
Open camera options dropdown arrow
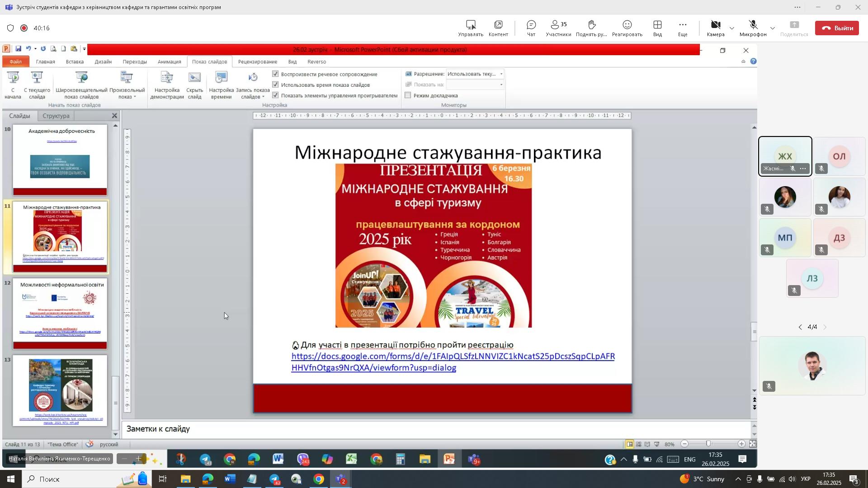(x=732, y=28)
